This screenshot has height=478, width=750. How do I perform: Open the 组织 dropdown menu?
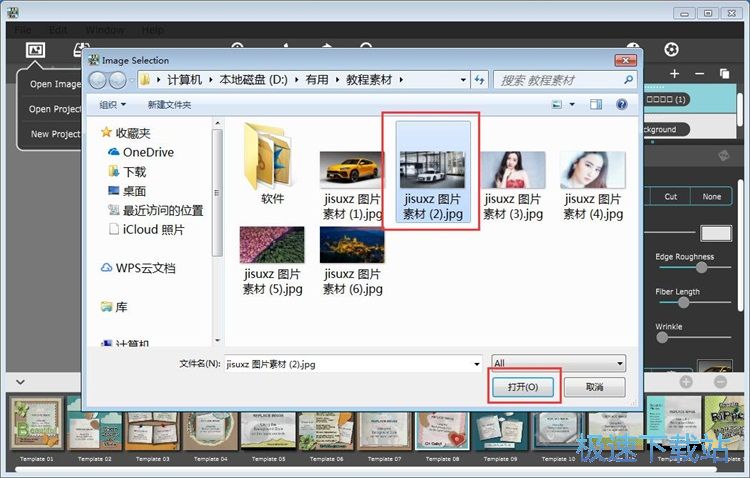coord(112,105)
